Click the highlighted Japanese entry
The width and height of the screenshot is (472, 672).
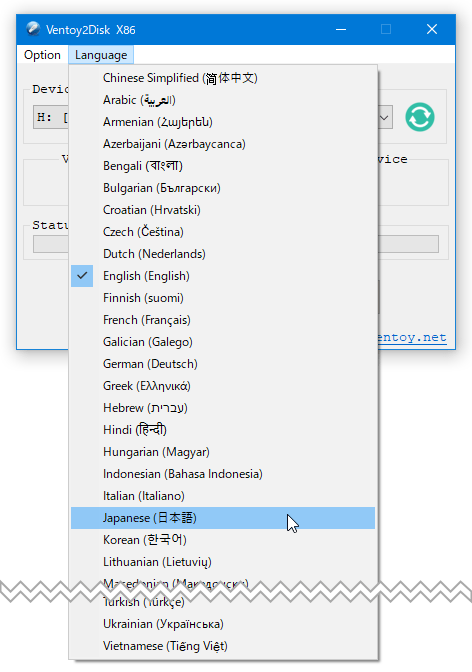pyautogui.click(x=223, y=518)
